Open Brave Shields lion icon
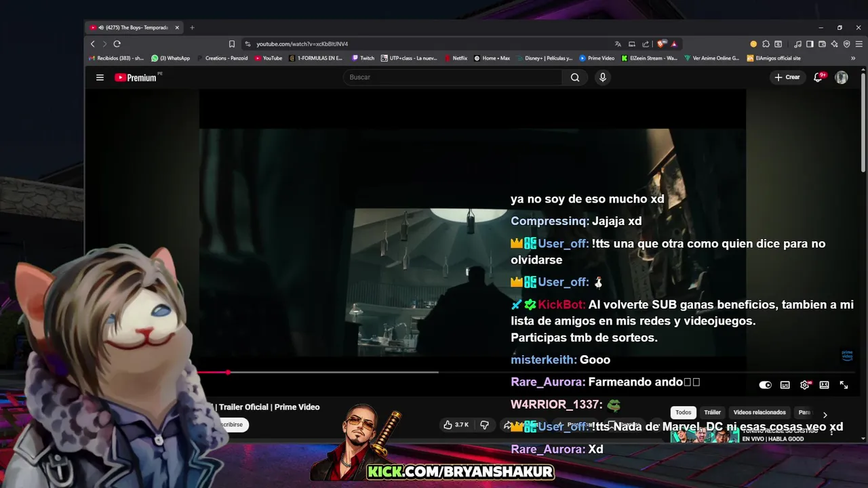 tap(661, 44)
